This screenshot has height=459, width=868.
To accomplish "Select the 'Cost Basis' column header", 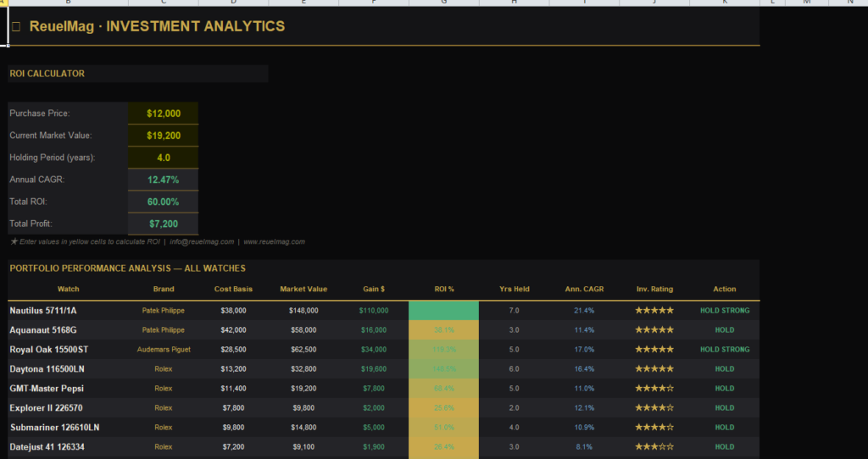I will pos(234,290).
